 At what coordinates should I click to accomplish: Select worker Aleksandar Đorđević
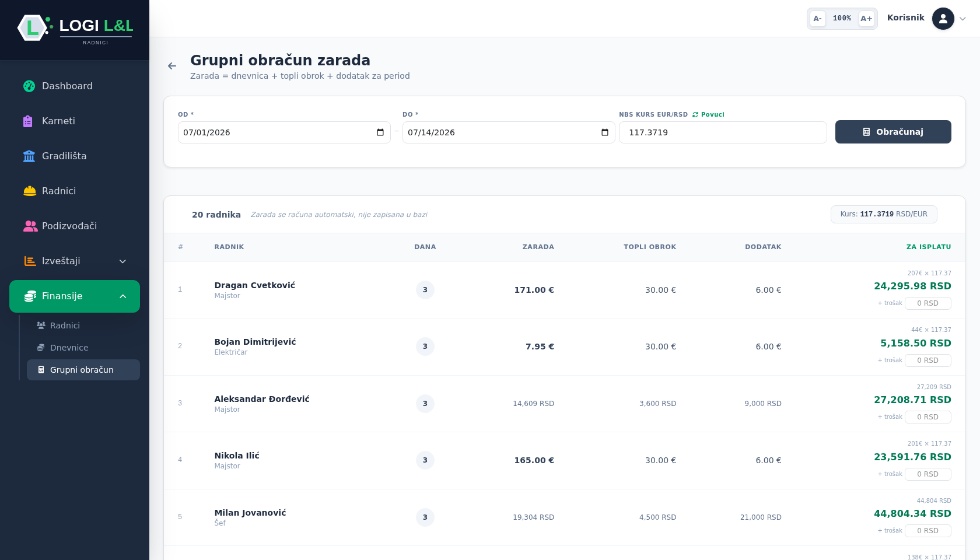262,399
